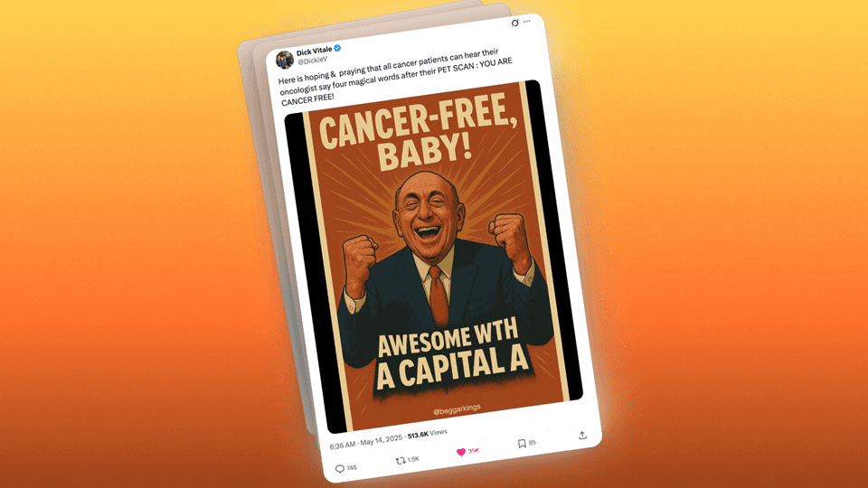Click the @beggarkings watermark on the poster
Screen dimensions: 868x488
coord(457,410)
